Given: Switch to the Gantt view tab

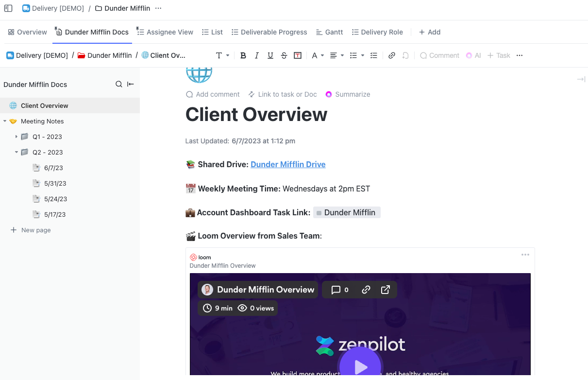Looking at the screenshot, I should [329, 32].
